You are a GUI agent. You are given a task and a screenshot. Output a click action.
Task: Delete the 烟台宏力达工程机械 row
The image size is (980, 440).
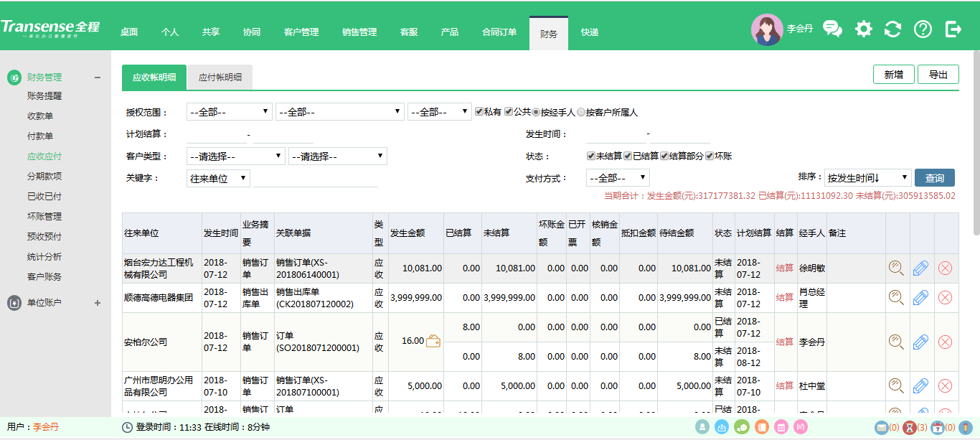(946, 268)
